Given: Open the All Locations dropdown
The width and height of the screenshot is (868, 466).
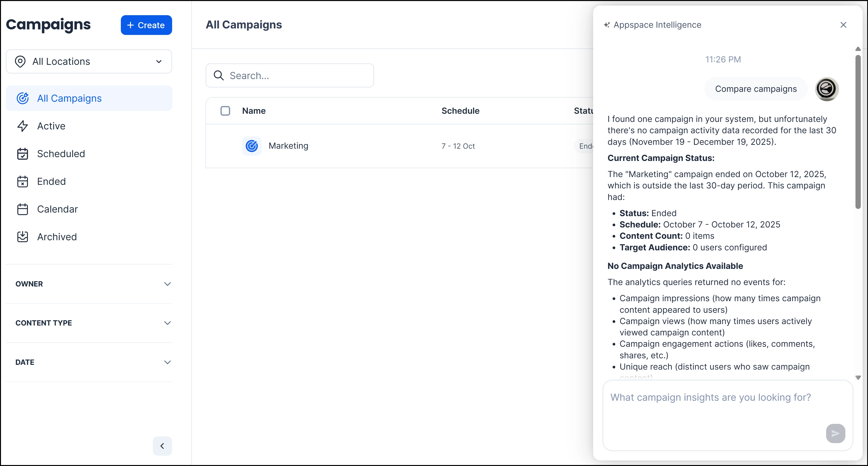Looking at the screenshot, I should [x=89, y=61].
